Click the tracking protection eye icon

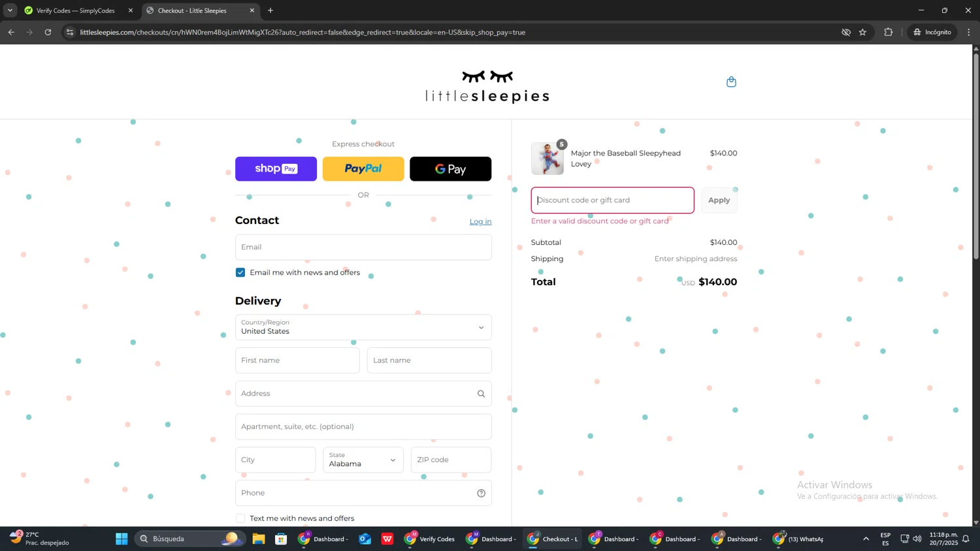pos(846,32)
